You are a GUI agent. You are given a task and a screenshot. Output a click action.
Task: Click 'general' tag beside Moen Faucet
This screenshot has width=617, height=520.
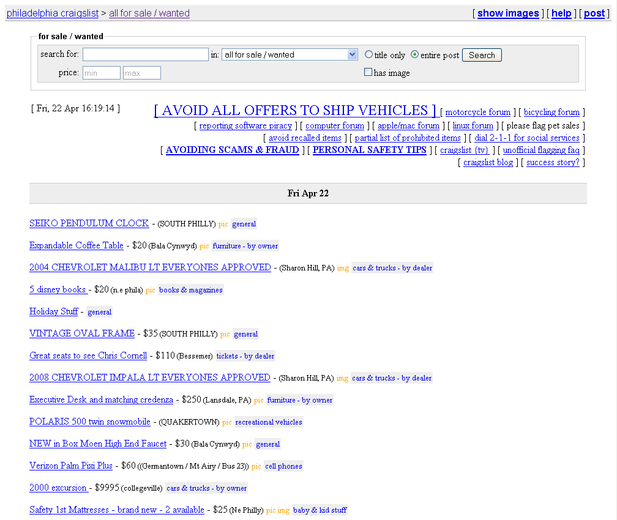(x=268, y=444)
